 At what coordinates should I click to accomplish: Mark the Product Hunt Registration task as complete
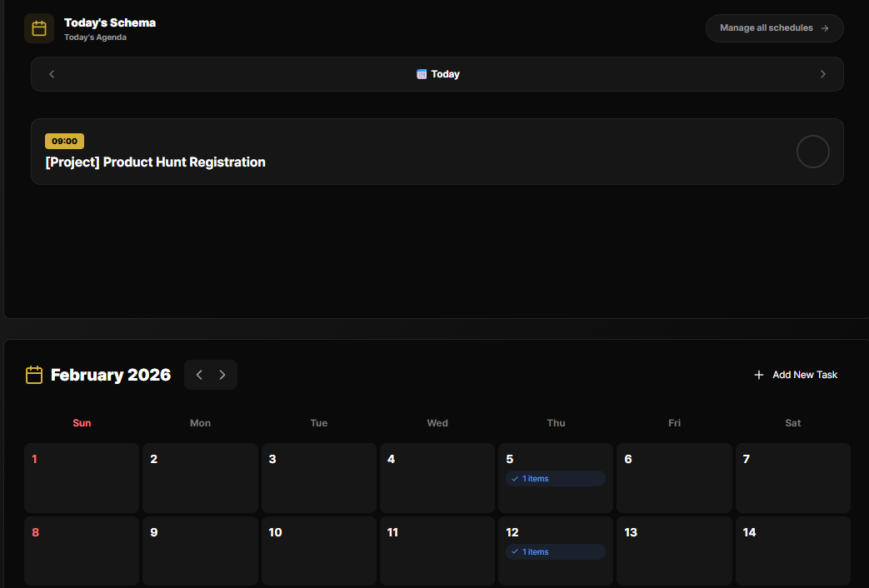point(812,151)
